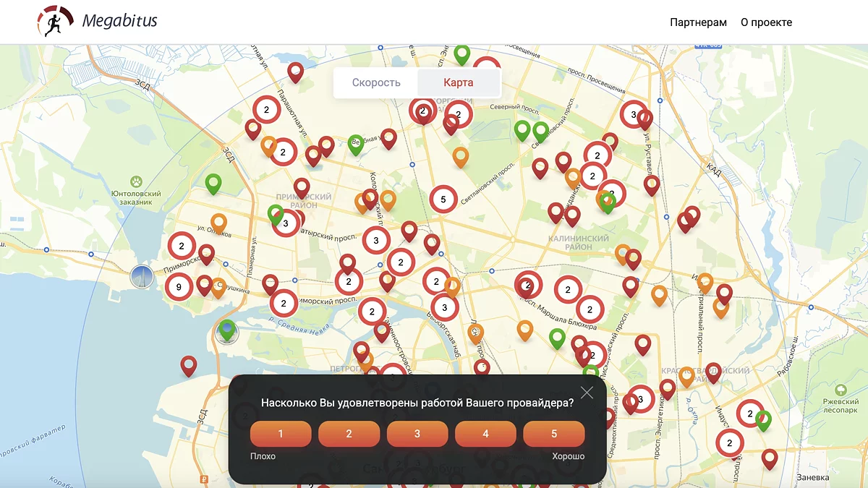The width and height of the screenshot is (868, 488).
Task: Select green marker below просп. Маршала Блюхера
Action: click(557, 338)
